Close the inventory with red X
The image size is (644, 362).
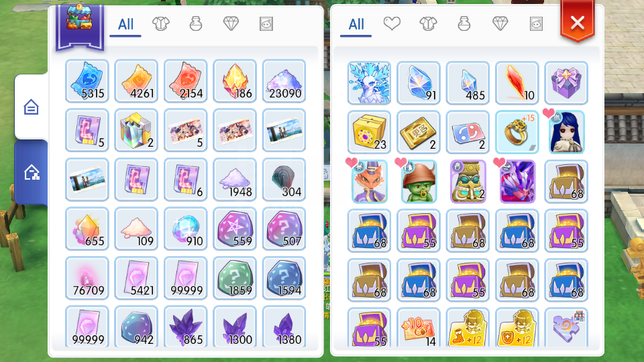[x=578, y=21]
